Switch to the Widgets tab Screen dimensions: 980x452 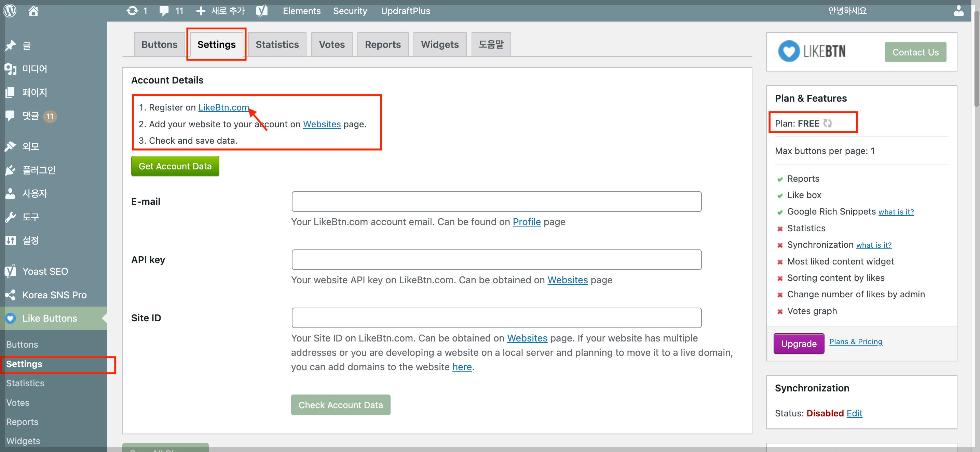[x=439, y=44]
